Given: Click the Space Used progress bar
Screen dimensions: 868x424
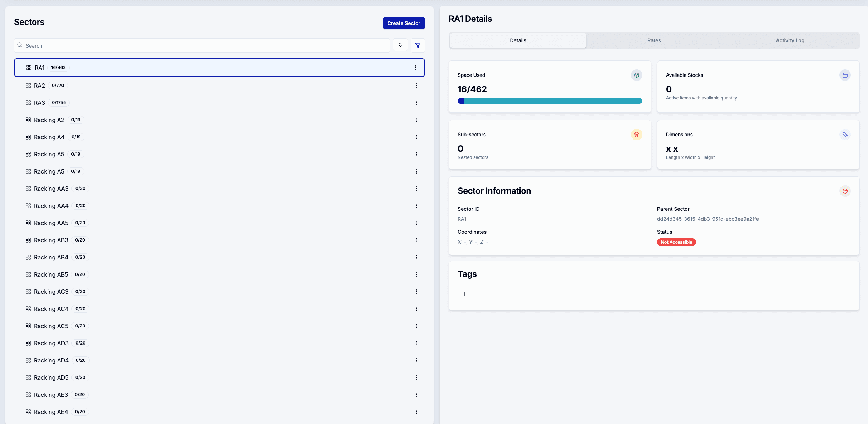Looking at the screenshot, I should [x=549, y=101].
